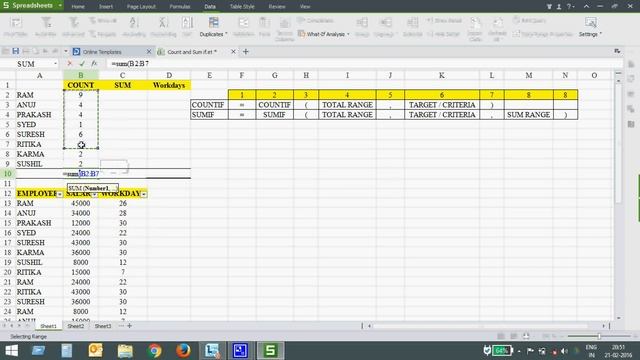Click the Validation icon
640x360 pixels.
243,22
